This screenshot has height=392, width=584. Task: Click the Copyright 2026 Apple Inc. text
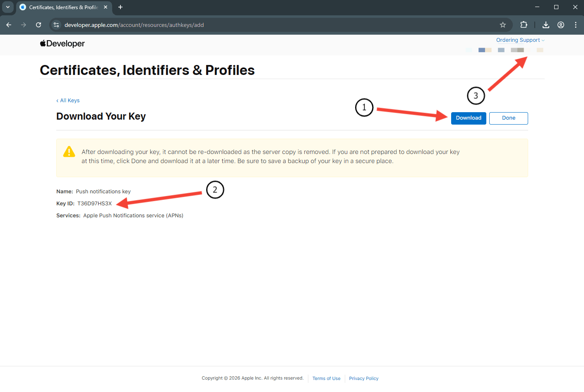(x=252, y=378)
